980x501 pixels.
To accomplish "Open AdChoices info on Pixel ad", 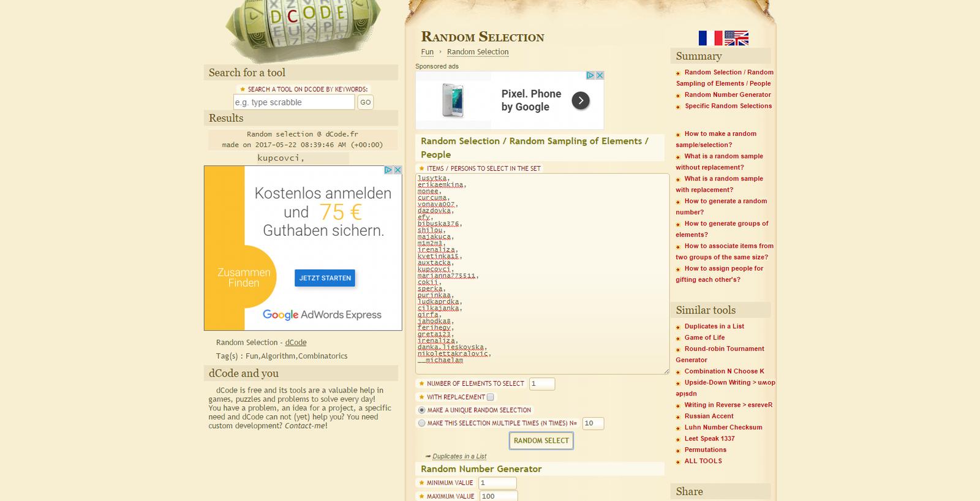I will (590, 75).
